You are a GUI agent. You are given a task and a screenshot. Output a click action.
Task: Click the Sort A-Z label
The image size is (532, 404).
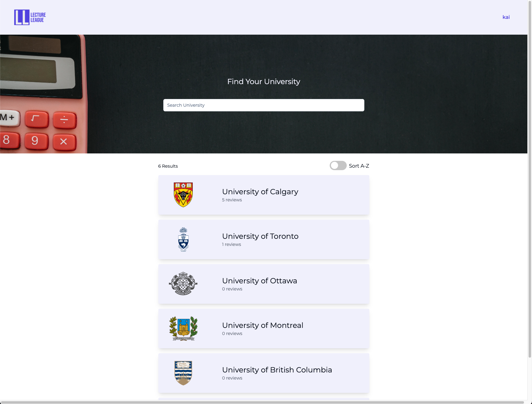click(359, 166)
